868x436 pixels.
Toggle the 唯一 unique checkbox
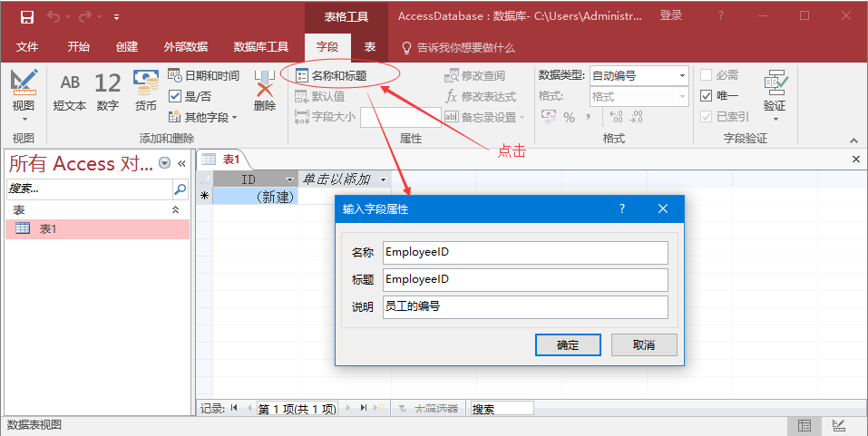(707, 96)
